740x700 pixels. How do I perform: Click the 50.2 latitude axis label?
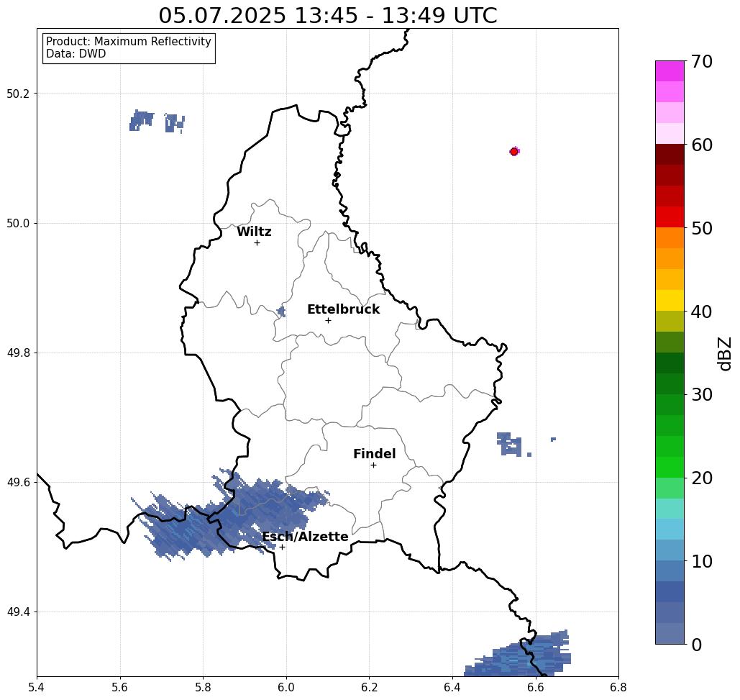17,94
